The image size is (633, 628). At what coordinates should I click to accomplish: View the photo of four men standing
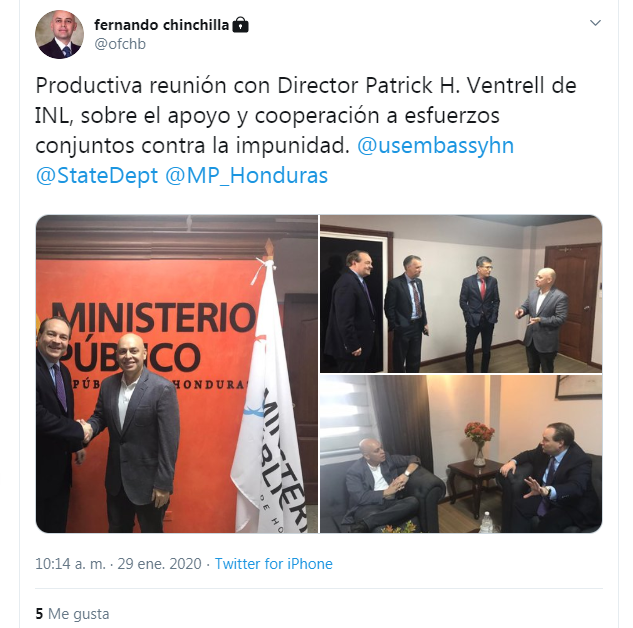click(x=461, y=294)
